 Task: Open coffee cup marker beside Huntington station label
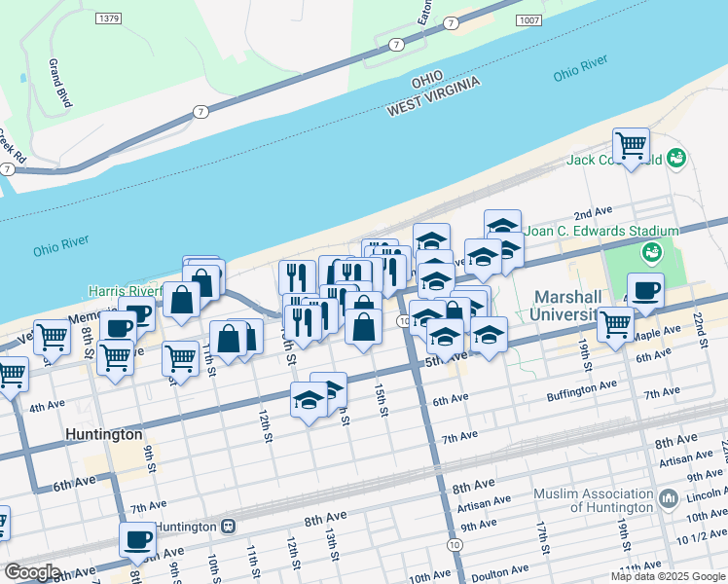pos(137,543)
